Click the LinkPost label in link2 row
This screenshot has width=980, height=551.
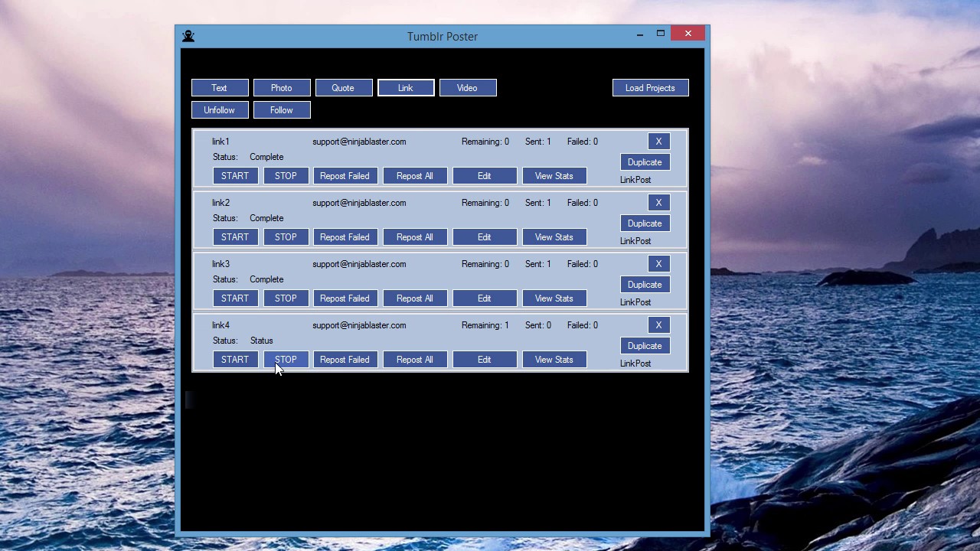(x=635, y=241)
